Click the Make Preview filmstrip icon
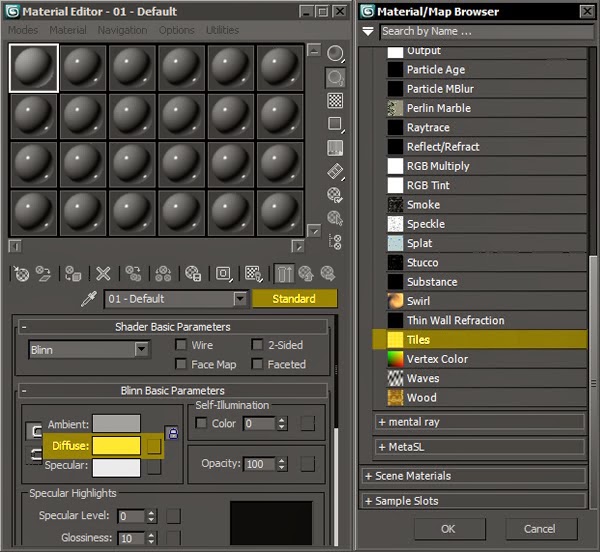Image resolution: width=600 pixels, height=552 pixels. click(x=336, y=171)
